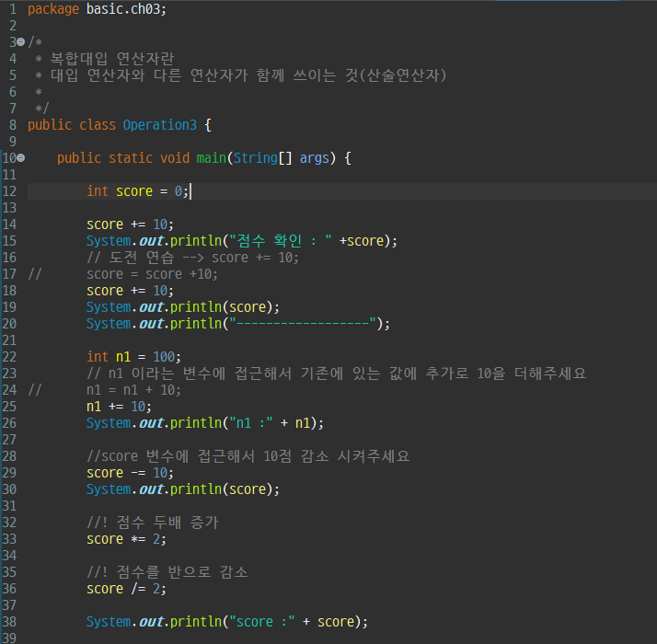Click 'score -= 10;' on line 29
This screenshot has width=657, height=644.
click(130, 473)
